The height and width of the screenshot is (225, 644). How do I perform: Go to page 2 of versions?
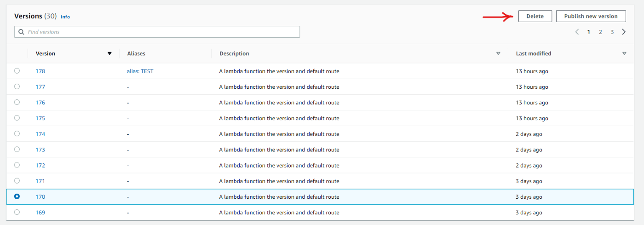(600, 32)
